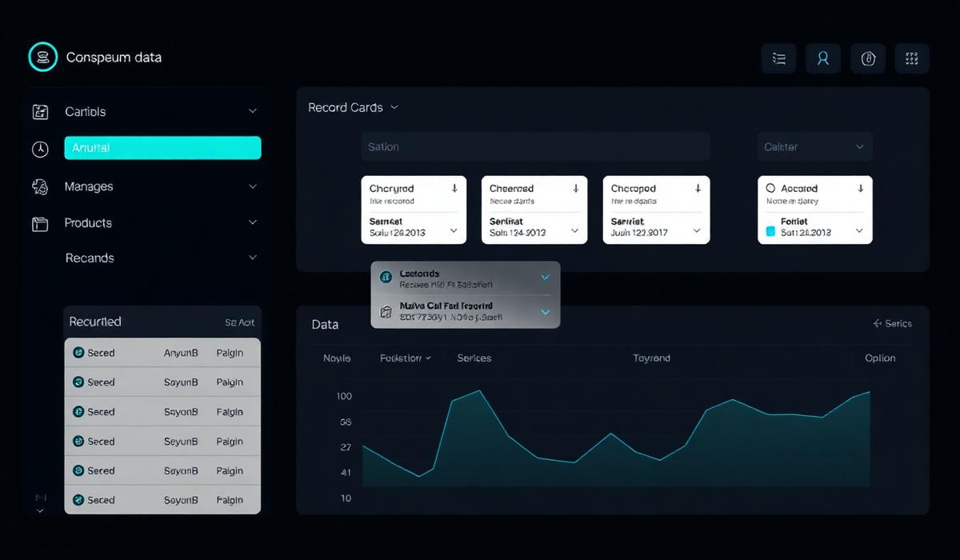Open the Calater dropdown
This screenshot has width=960, height=560.
pyautogui.click(x=814, y=146)
